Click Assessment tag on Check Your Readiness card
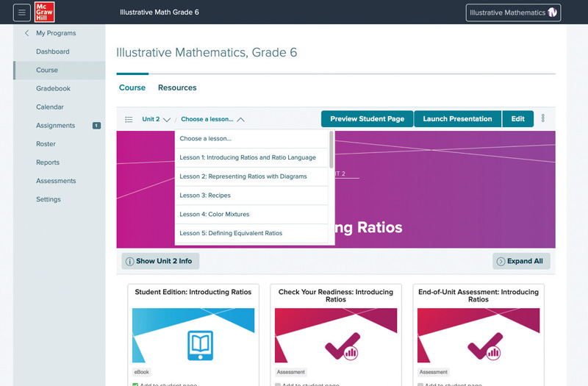 (290, 372)
